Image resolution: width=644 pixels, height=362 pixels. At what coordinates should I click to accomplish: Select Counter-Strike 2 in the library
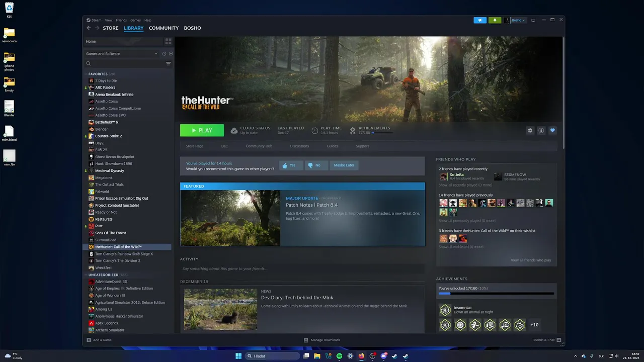tap(108, 136)
